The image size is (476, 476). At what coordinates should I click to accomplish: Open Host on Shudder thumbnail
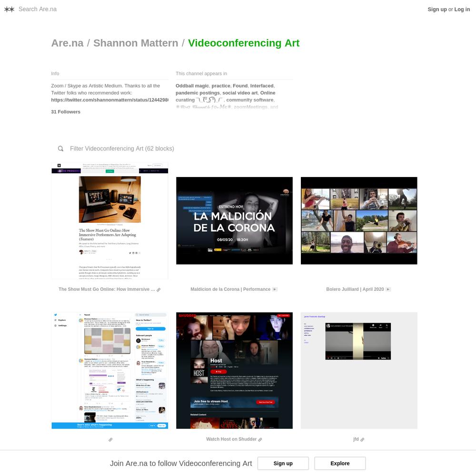234,370
